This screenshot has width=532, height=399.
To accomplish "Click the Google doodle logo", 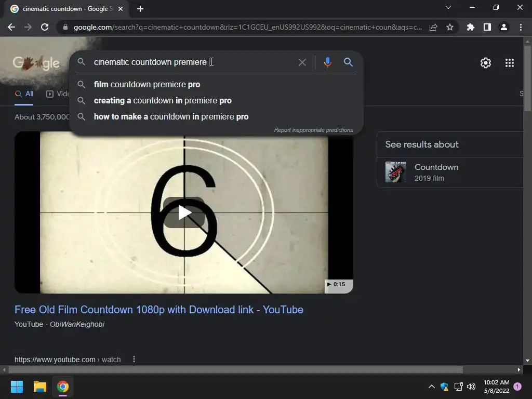I will point(36,63).
